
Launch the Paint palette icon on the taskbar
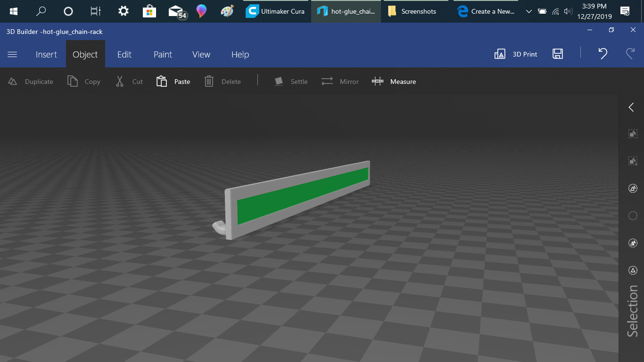(x=227, y=11)
